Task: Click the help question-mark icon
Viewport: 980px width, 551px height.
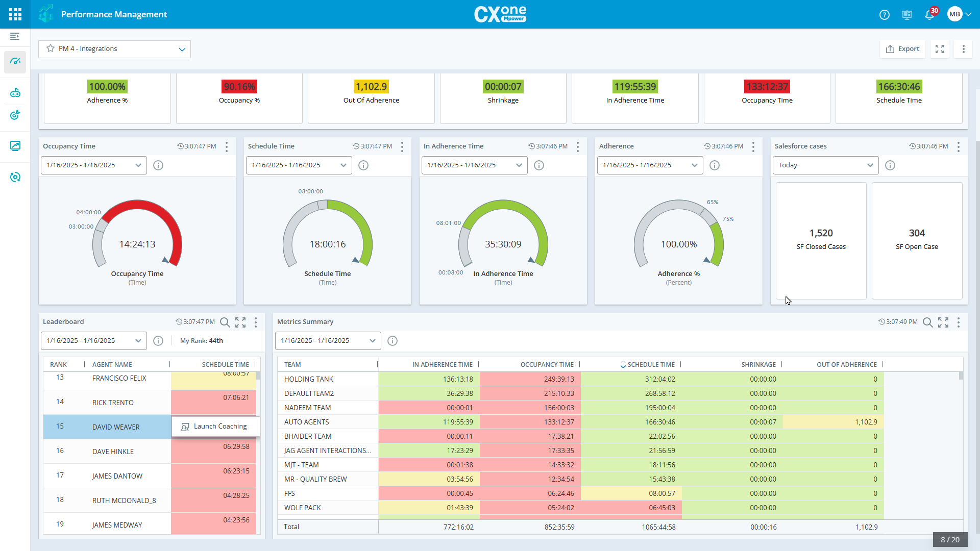Action: (x=884, y=15)
